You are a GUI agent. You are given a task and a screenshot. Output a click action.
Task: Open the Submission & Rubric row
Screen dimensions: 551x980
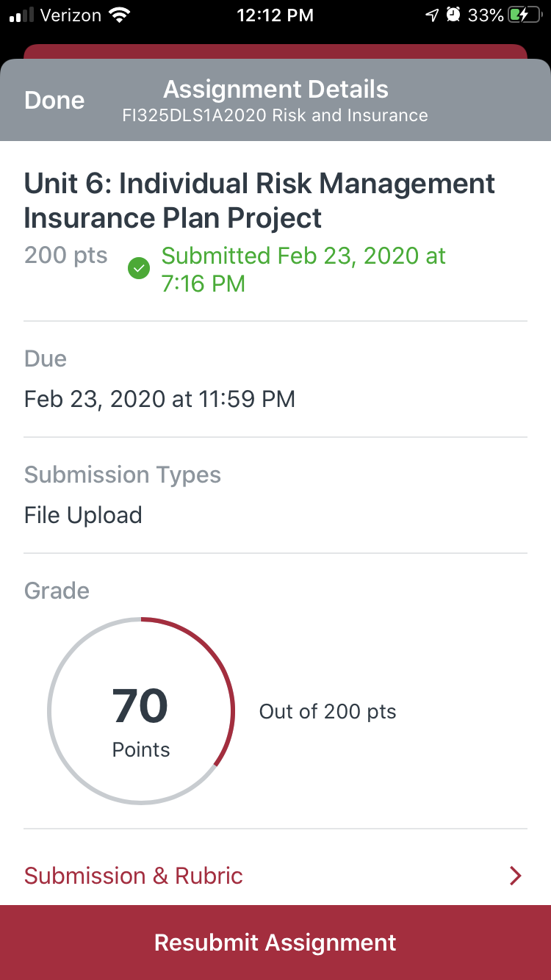tap(275, 876)
